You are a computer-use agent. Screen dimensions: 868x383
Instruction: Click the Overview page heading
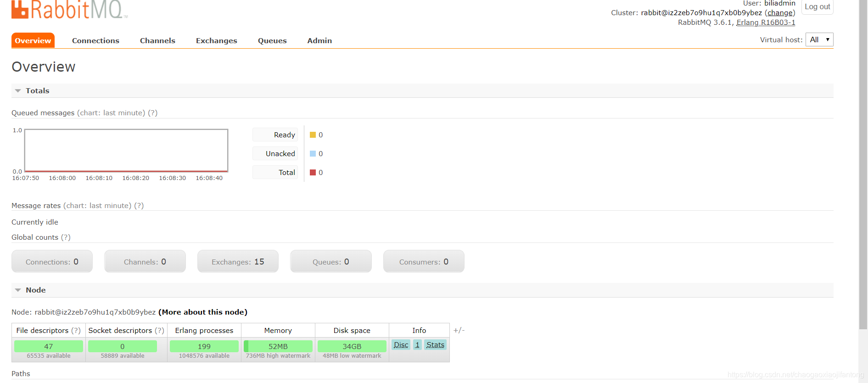coord(44,67)
